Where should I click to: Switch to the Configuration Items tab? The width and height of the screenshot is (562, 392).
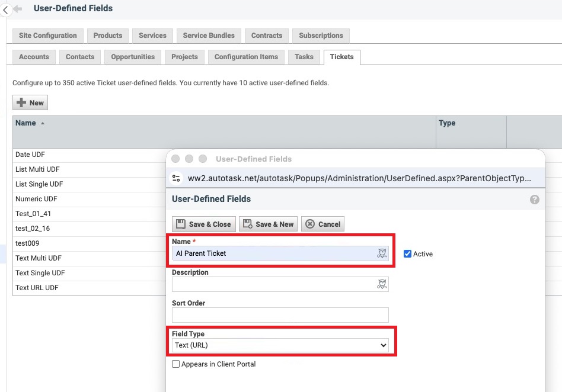tap(246, 57)
